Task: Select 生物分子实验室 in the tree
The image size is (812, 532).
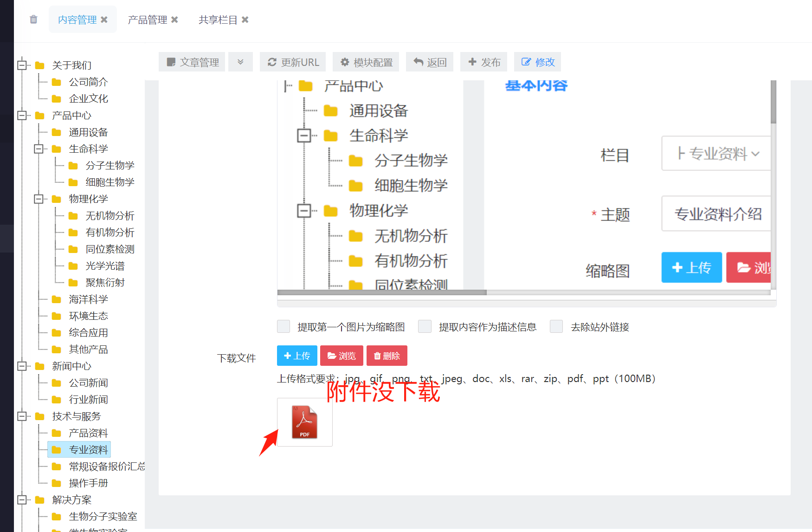Action: [x=103, y=516]
